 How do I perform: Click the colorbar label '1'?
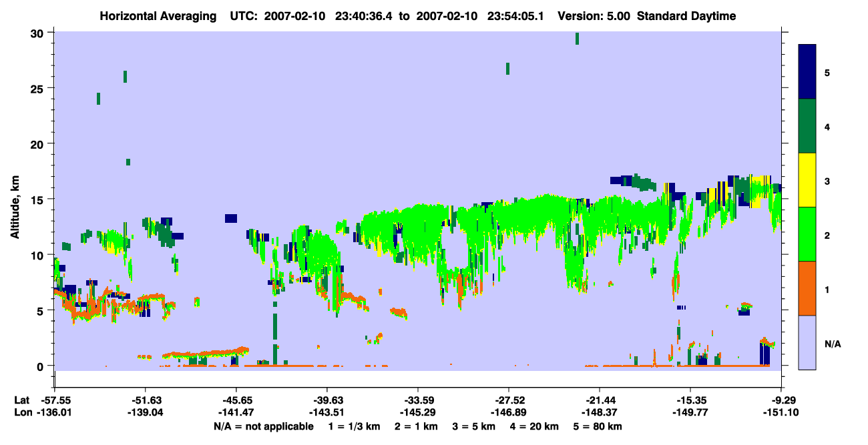[x=827, y=290]
